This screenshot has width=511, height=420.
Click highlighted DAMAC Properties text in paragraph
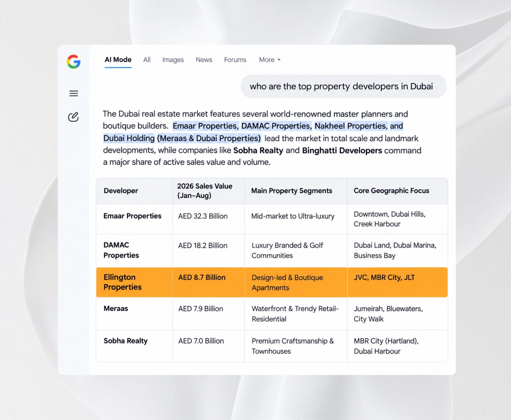coord(277,126)
